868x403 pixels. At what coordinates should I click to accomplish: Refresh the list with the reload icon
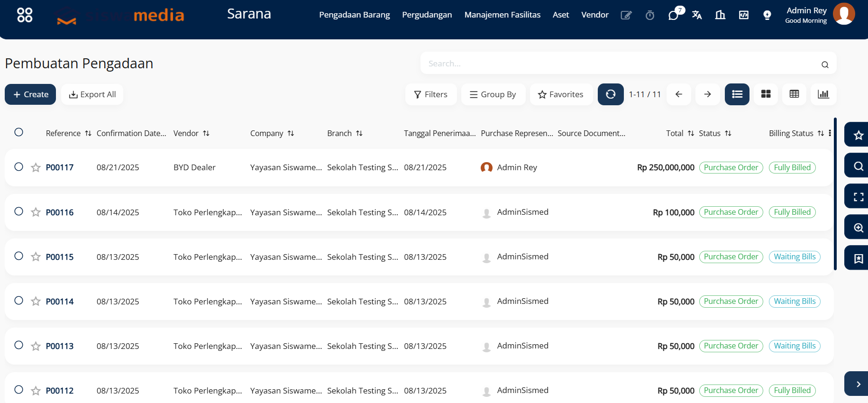(611, 94)
